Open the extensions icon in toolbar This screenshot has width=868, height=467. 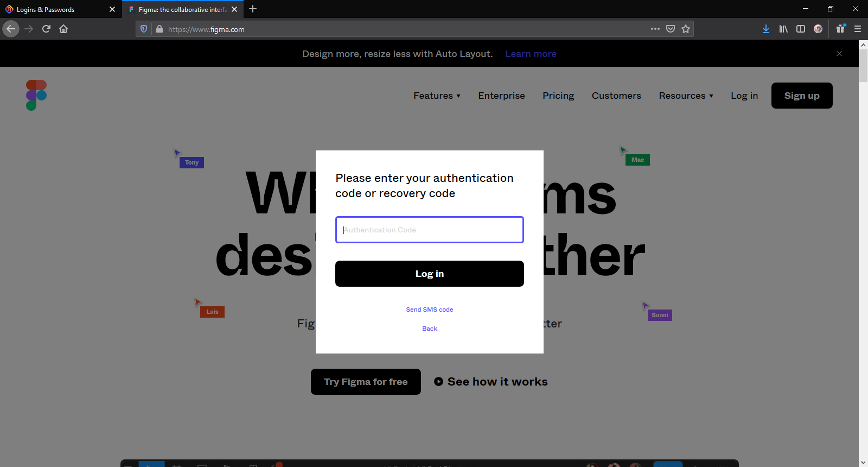(840, 29)
